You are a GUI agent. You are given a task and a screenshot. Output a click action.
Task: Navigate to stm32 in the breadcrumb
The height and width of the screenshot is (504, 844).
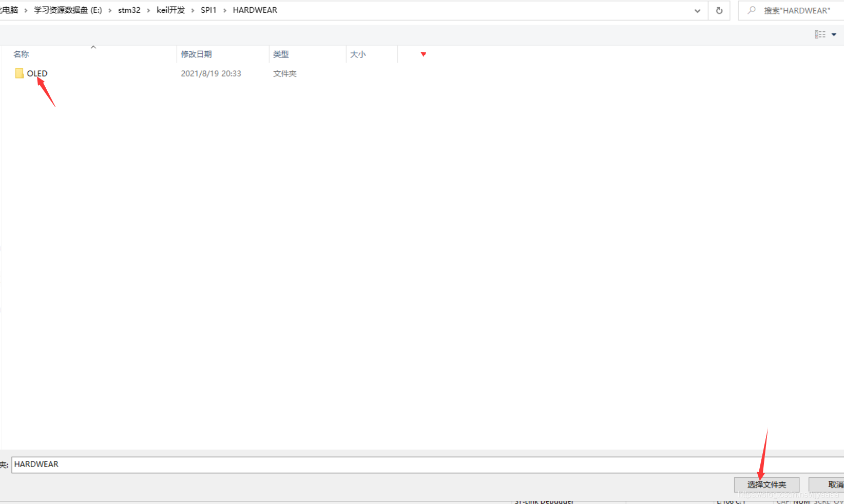[x=129, y=10]
